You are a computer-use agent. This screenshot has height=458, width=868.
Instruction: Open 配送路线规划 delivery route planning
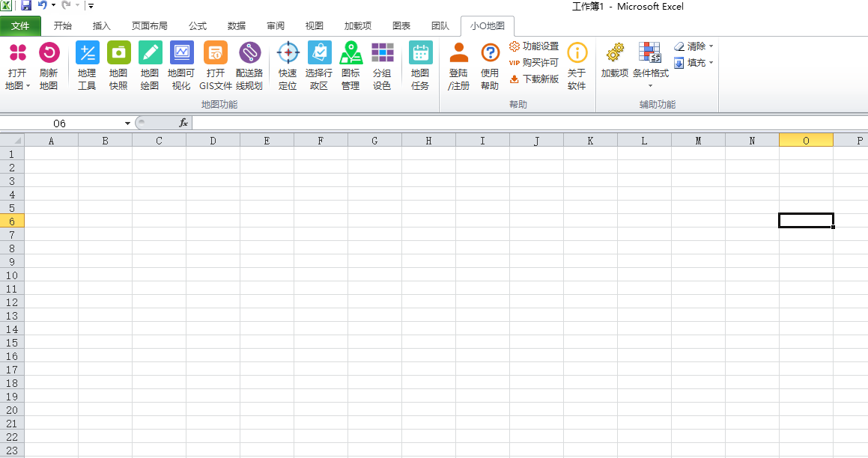click(249, 52)
